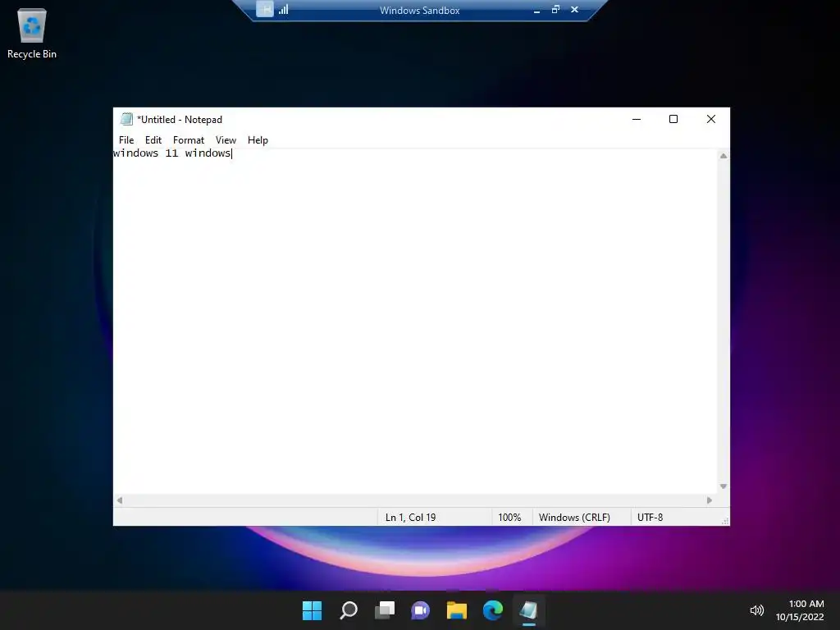This screenshot has height=630, width=840.
Task: Open the Edit menu in Notepad
Action: tap(153, 139)
